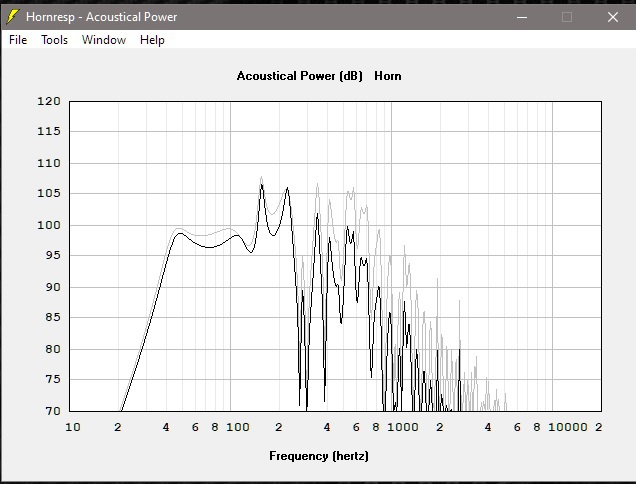
Task: Click the Hornresp lightning bolt icon
Action: pyautogui.click(x=13, y=17)
